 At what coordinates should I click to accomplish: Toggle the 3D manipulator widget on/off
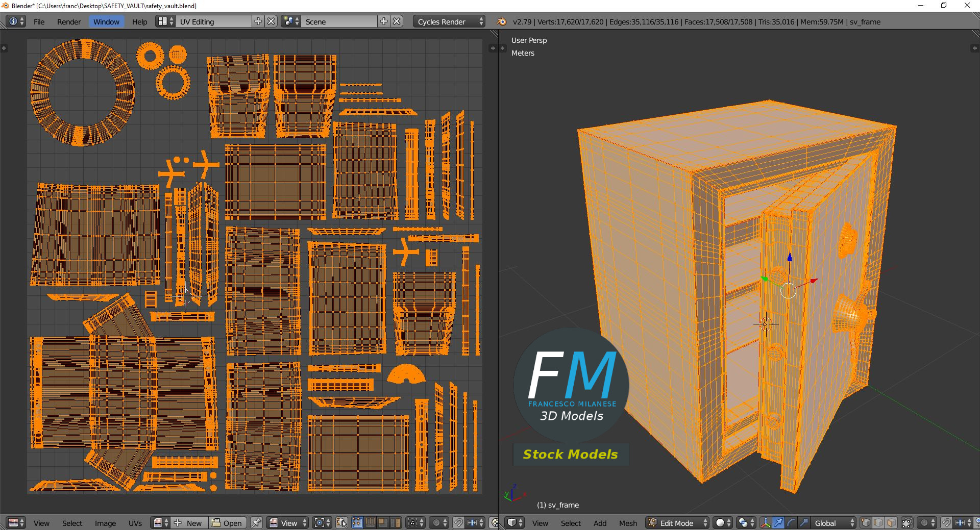tap(766, 523)
